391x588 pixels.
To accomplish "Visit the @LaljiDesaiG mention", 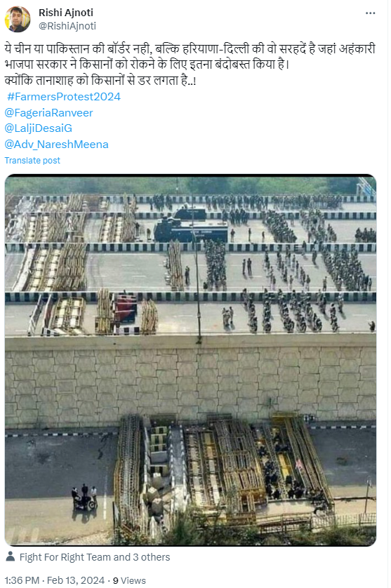I will tap(39, 128).
